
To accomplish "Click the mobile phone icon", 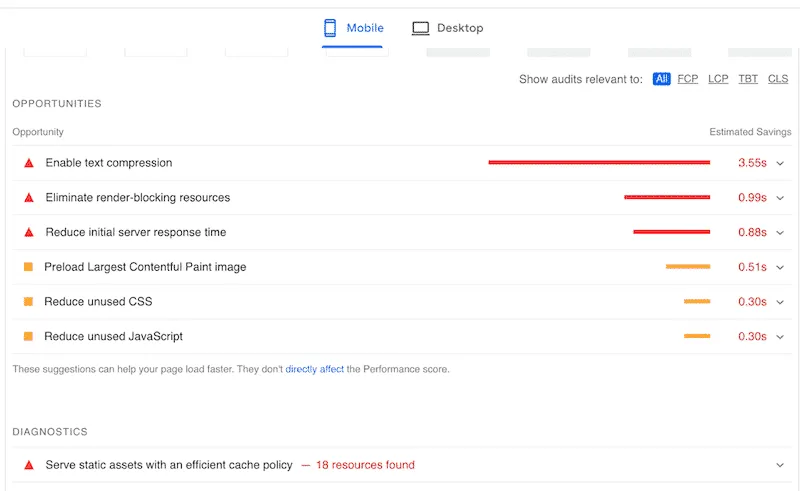I will coord(330,28).
